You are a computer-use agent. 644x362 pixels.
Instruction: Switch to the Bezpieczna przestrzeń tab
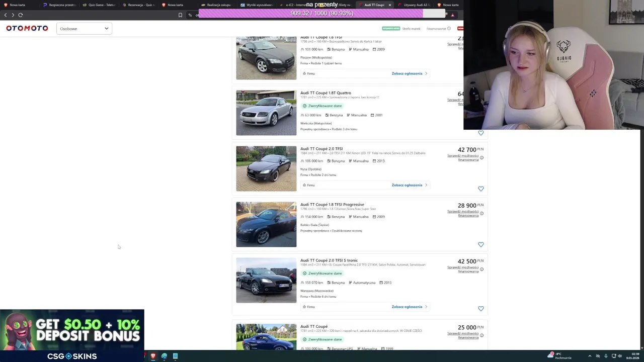(x=59, y=5)
